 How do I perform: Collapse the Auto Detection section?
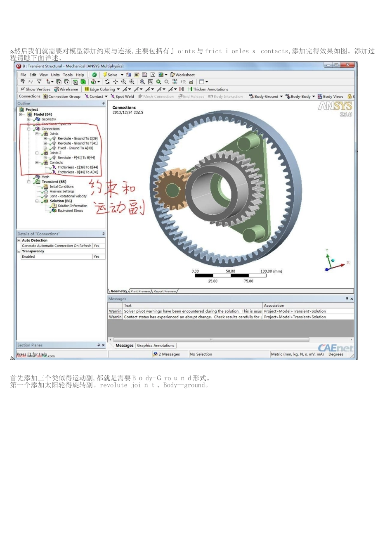coord(19,240)
